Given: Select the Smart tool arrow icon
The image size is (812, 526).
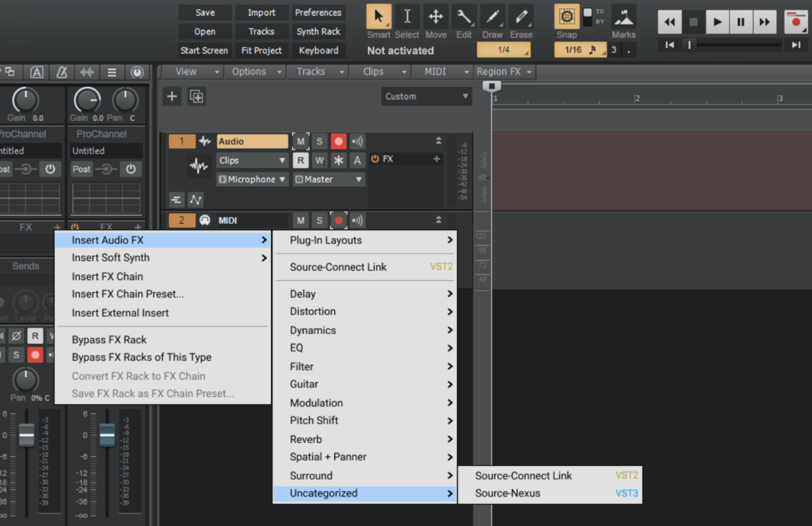Looking at the screenshot, I should [378, 18].
